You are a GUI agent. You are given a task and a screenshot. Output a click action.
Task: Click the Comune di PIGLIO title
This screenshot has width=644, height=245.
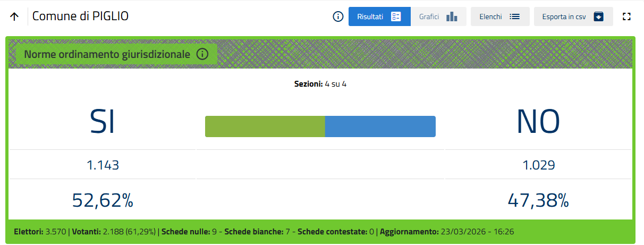point(80,16)
